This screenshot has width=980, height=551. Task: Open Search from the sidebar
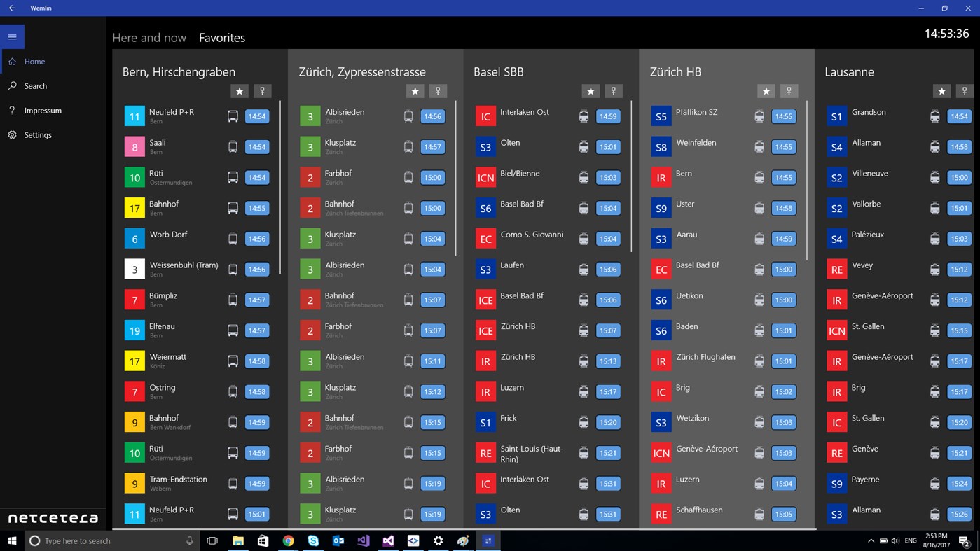pos(11,85)
